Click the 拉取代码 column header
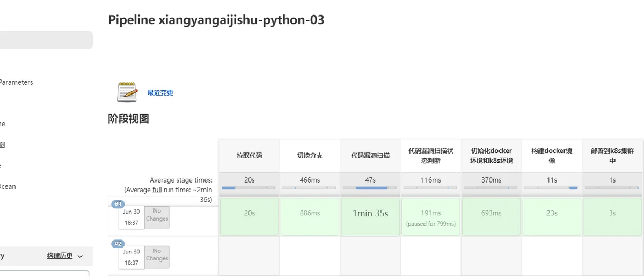Viewport: 644px width, 276px height. point(249,156)
